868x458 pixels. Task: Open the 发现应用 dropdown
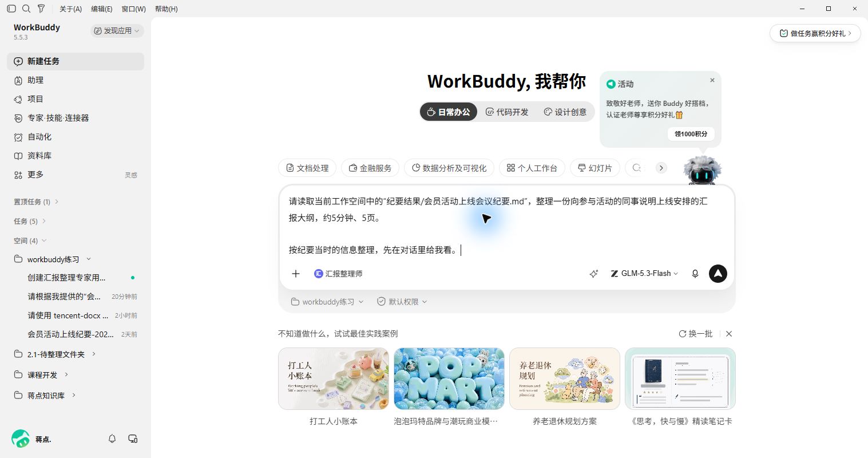click(x=117, y=31)
